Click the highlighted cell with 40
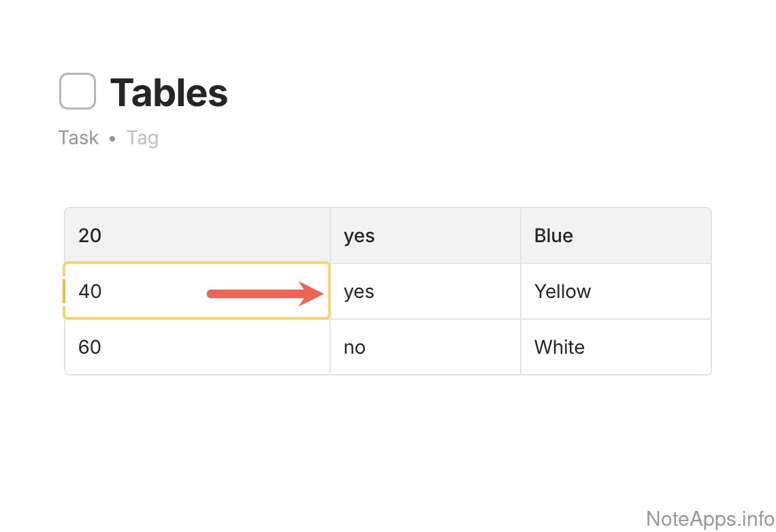 coord(136,291)
